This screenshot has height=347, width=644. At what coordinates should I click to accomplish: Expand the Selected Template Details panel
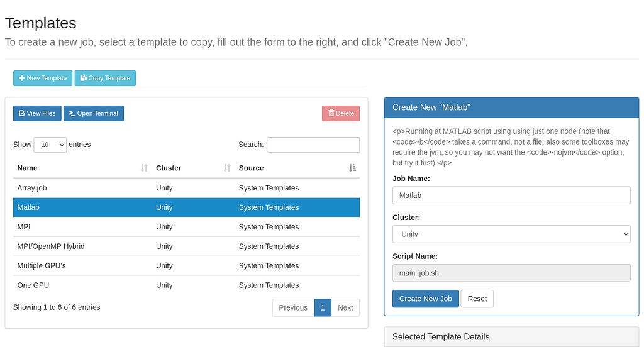[x=511, y=337]
